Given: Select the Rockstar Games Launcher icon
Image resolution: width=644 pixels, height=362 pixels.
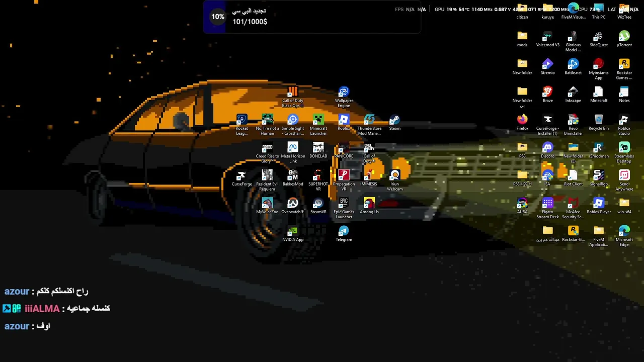Looking at the screenshot, I should (624, 69).
